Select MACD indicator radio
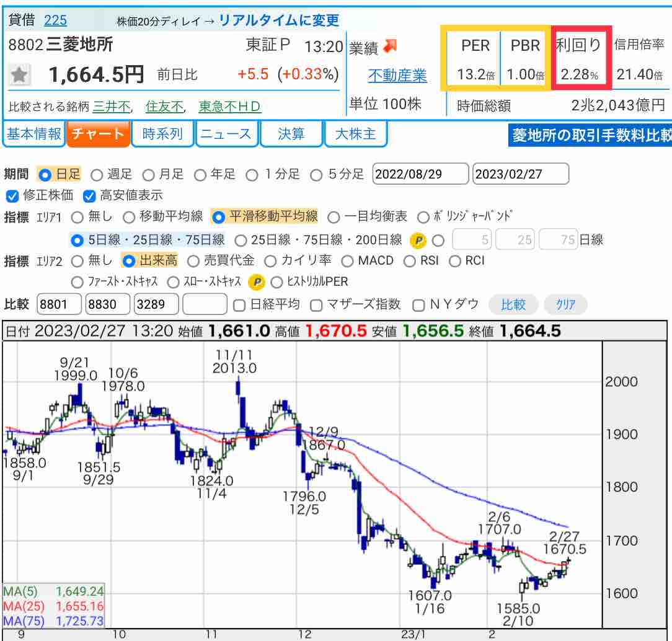 point(348,262)
